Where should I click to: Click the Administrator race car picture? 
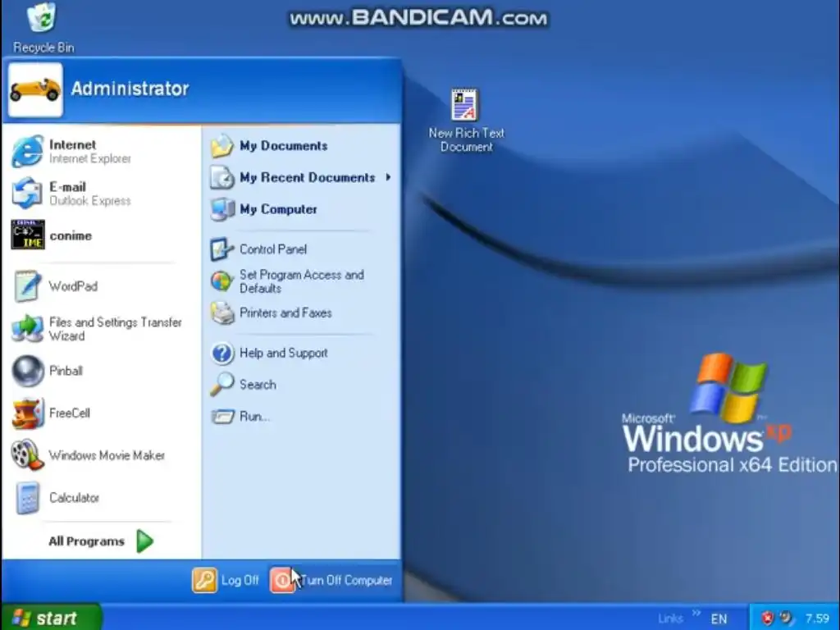[x=35, y=89]
